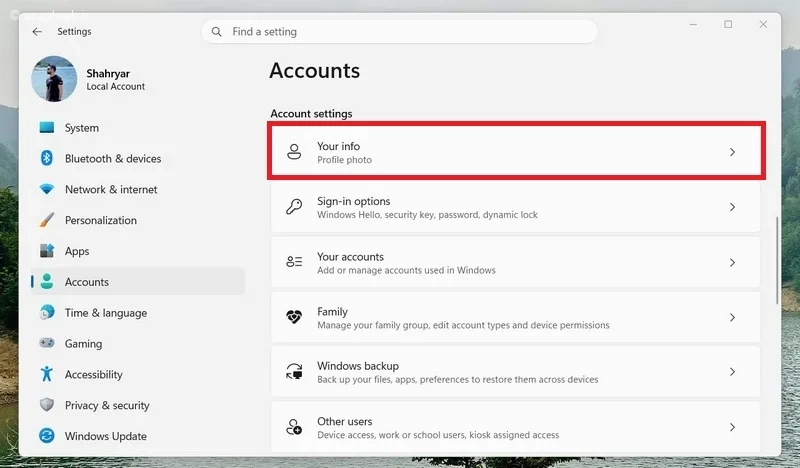Select the Network & internet wifi icon
The height and width of the screenshot is (468, 800).
tap(46, 189)
